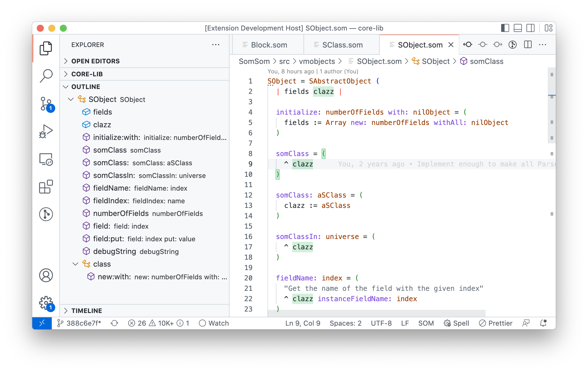
Task: Click SObject class breadcrumb item
Action: point(431,61)
